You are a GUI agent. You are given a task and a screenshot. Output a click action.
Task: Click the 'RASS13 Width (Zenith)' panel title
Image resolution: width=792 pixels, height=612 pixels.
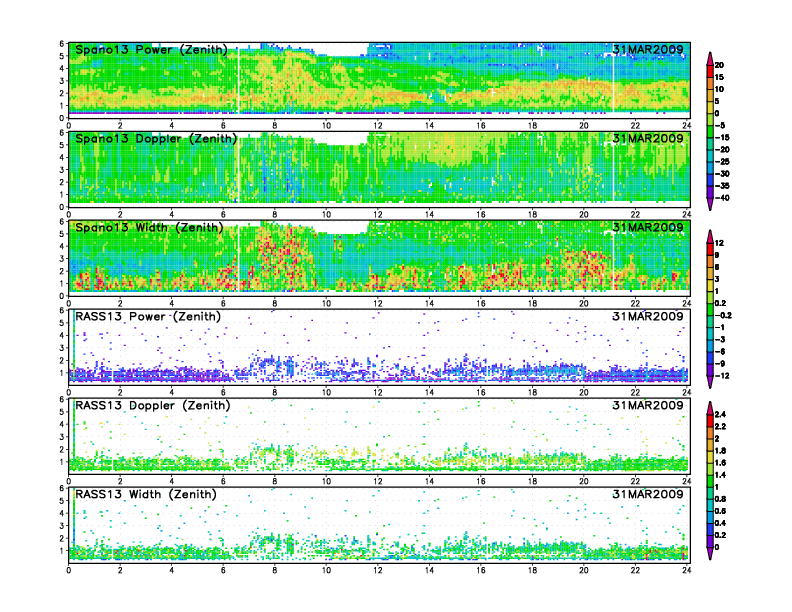point(146,494)
